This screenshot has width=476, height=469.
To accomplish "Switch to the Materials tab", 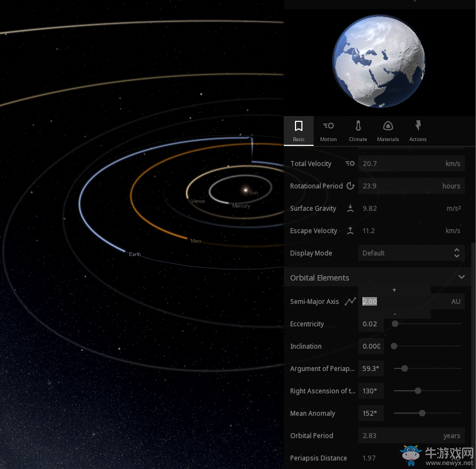I will 388,131.
